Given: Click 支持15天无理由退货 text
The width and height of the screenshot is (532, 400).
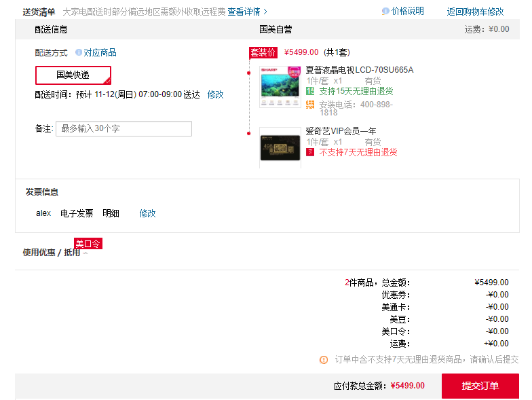Looking at the screenshot, I should point(356,91).
